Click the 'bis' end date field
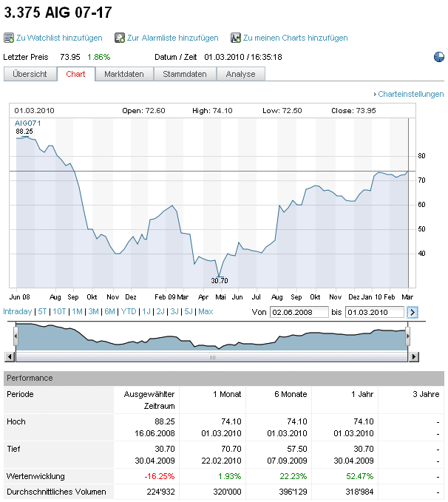 374,312
